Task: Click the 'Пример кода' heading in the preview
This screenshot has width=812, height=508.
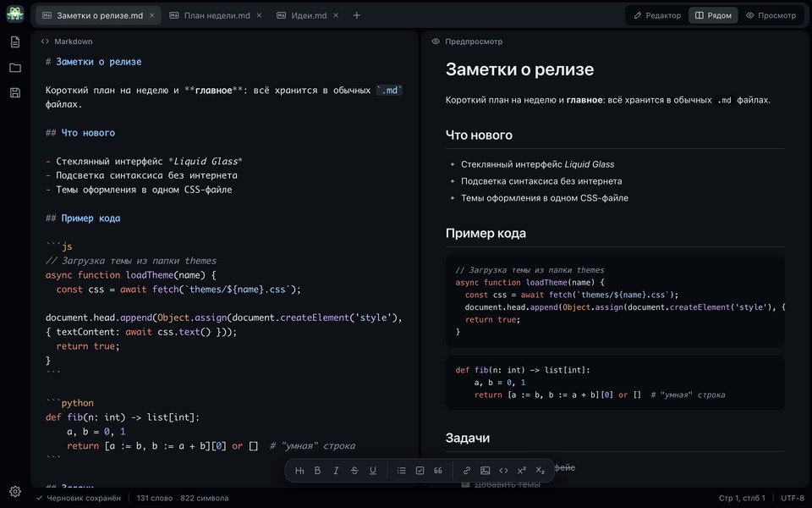Action: point(486,234)
